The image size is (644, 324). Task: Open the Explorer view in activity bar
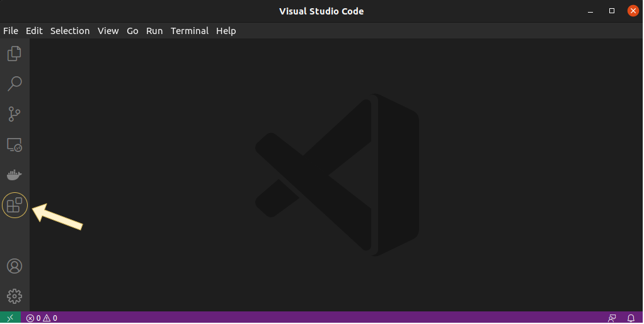[x=14, y=54]
